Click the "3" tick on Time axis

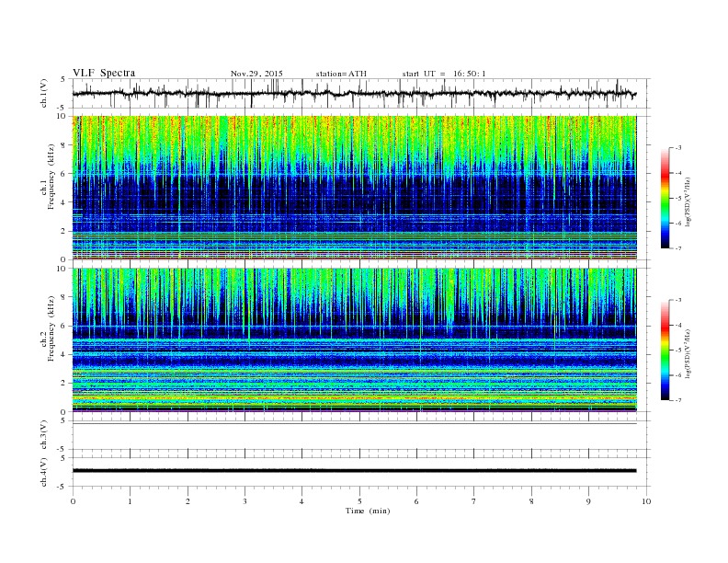click(245, 501)
